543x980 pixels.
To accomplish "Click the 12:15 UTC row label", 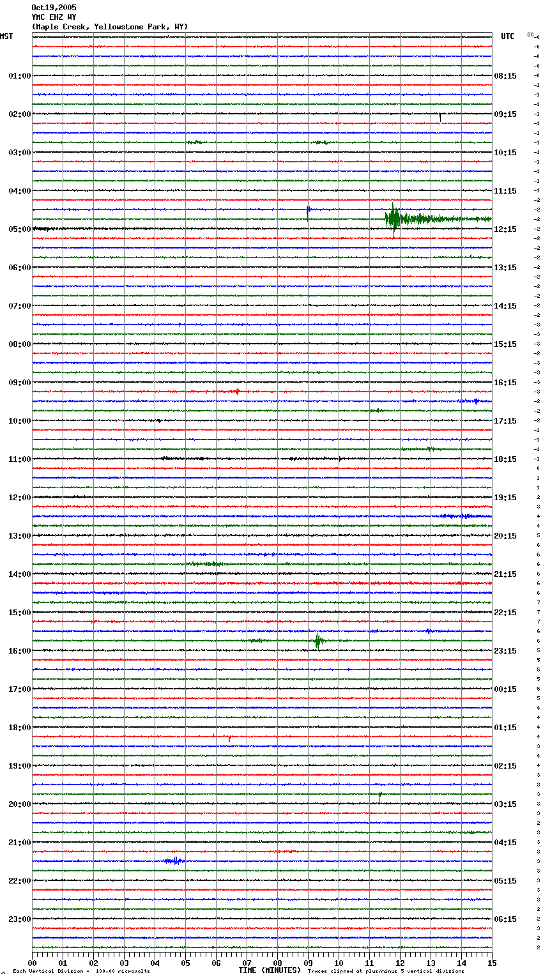I will [x=505, y=229].
